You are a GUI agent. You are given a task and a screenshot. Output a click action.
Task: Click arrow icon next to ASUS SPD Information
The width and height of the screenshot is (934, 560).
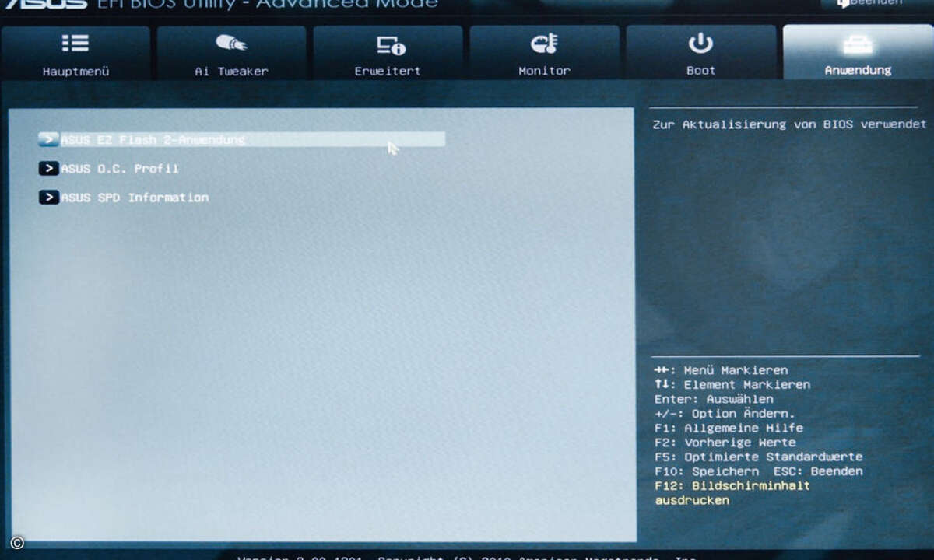(x=47, y=197)
